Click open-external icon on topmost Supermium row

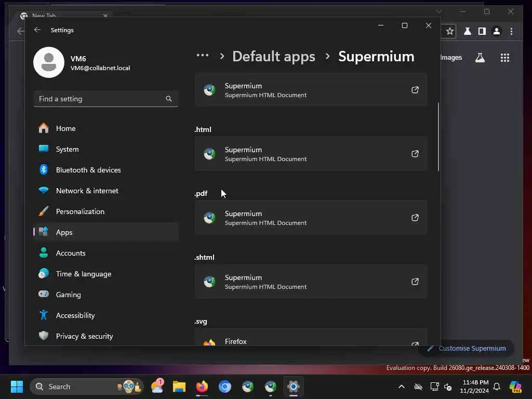tap(415, 90)
